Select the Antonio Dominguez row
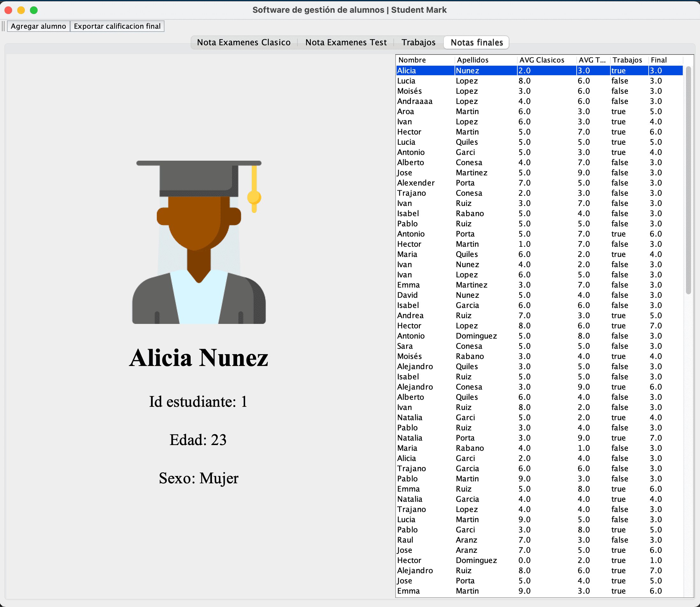This screenshot has height=607, width=700. [539, 336]
